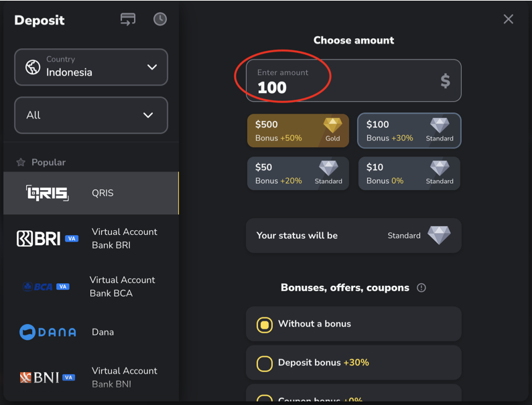
Task: Click the card transfer icon beside Deposit
Action: 128,19
